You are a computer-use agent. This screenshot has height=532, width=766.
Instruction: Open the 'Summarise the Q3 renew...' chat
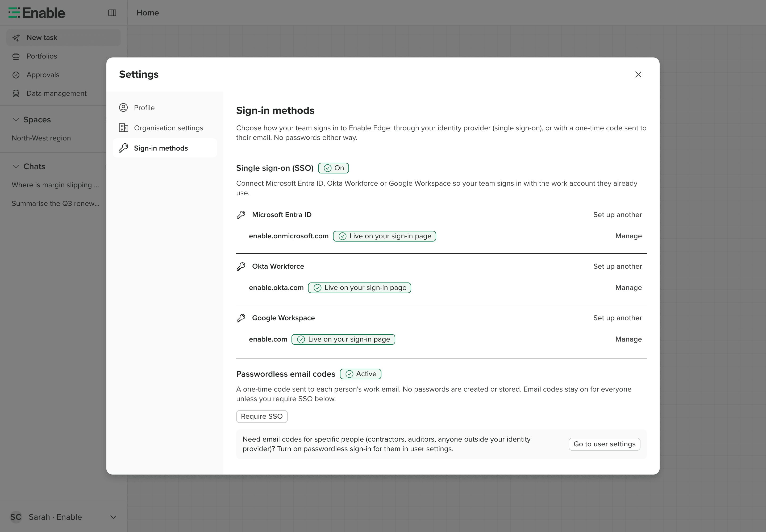point(56,204)
